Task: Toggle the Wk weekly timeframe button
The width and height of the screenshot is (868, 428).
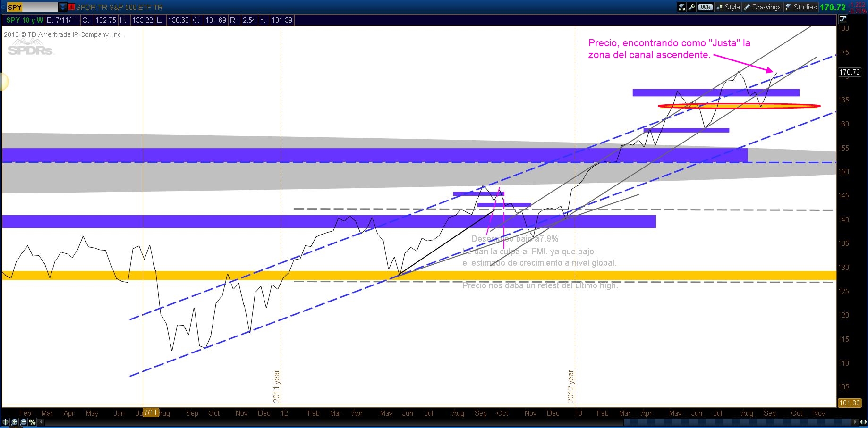Action: 705,7
